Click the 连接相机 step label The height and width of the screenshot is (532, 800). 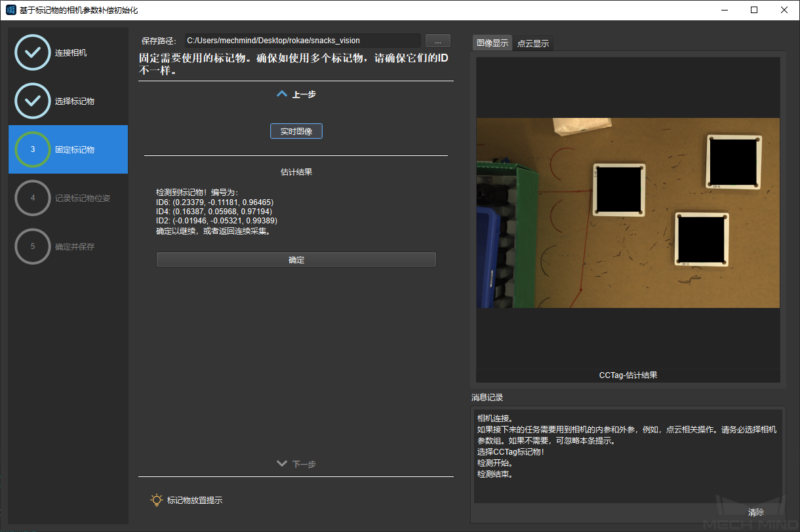coord(71,52)
